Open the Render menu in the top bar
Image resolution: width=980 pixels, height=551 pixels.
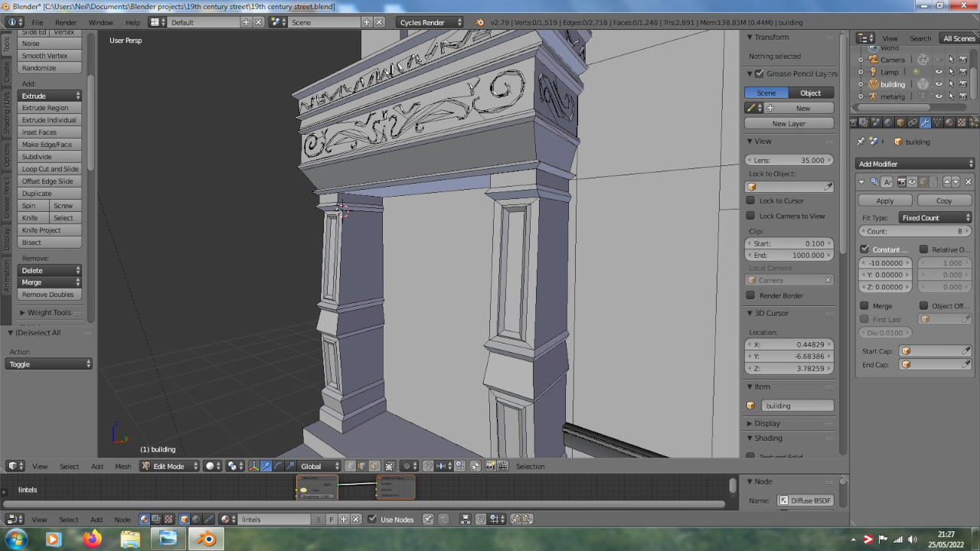tap(66, 22)
